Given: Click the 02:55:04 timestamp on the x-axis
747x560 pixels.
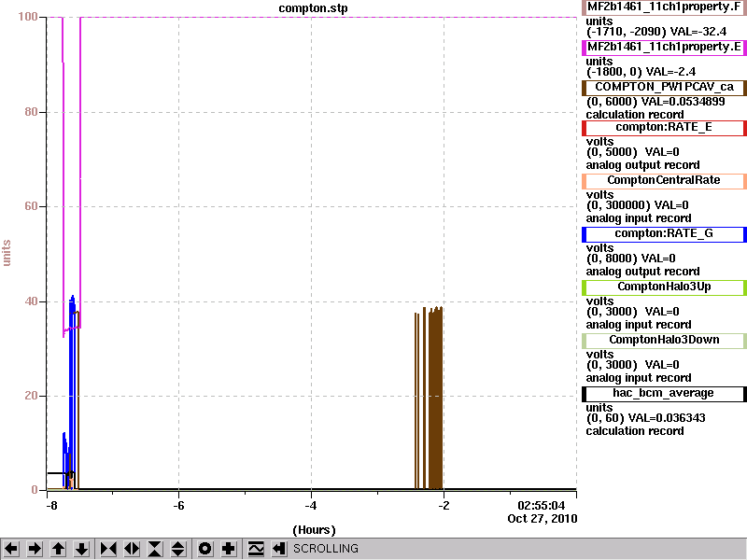Looking at the screenshot, I should (542, 505).
